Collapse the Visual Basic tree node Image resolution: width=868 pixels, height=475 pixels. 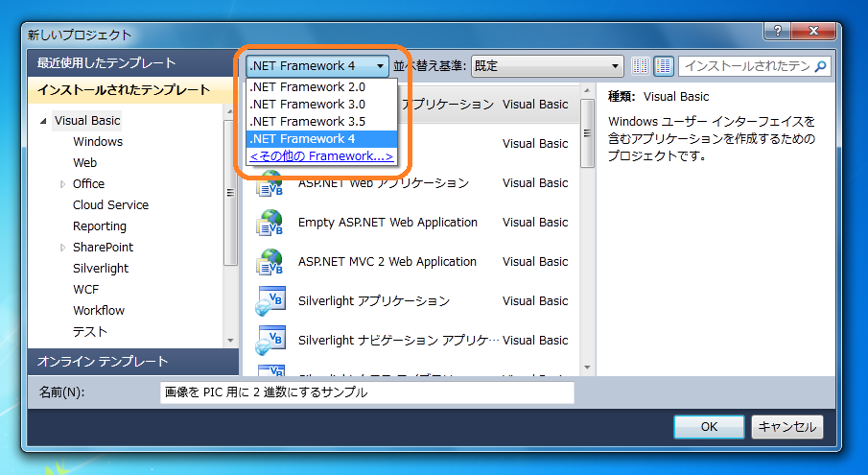pyautogui.click(x=43, y=121)
